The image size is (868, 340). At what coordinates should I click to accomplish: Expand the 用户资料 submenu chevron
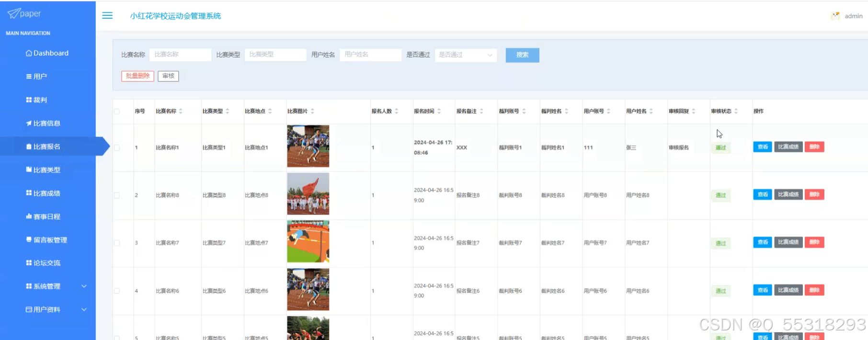click(84, 310)
